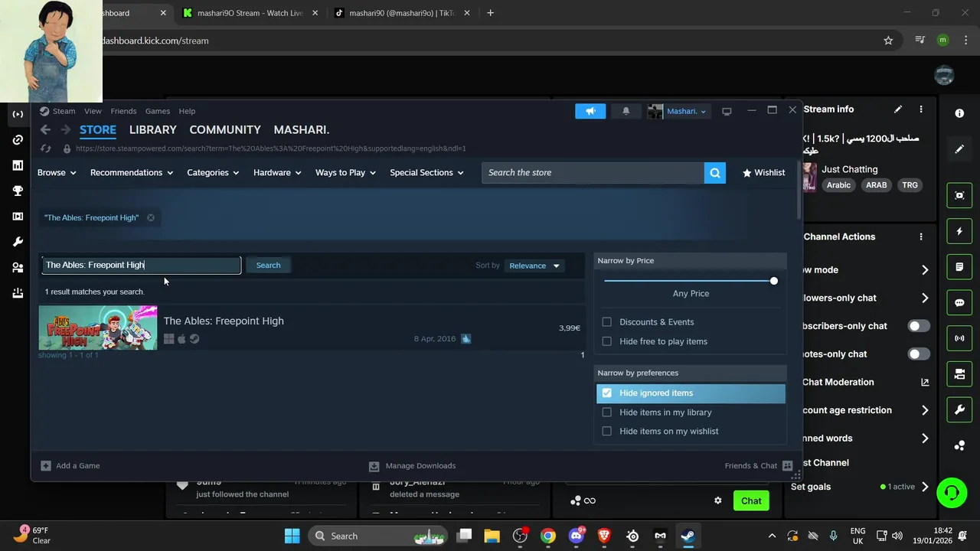Click info icon in Kick right sidebar
The height and width of the screenshot is (551, 980).
(959, 113)
